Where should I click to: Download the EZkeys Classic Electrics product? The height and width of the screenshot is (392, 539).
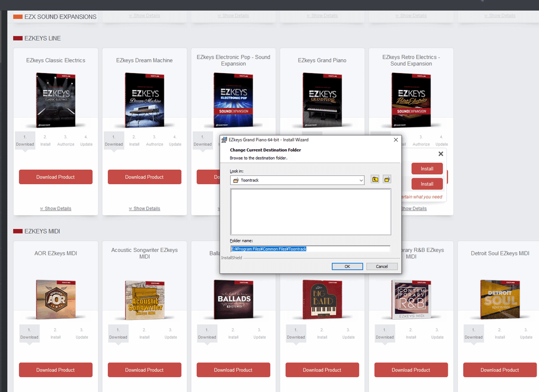click(x=56, y=177)
